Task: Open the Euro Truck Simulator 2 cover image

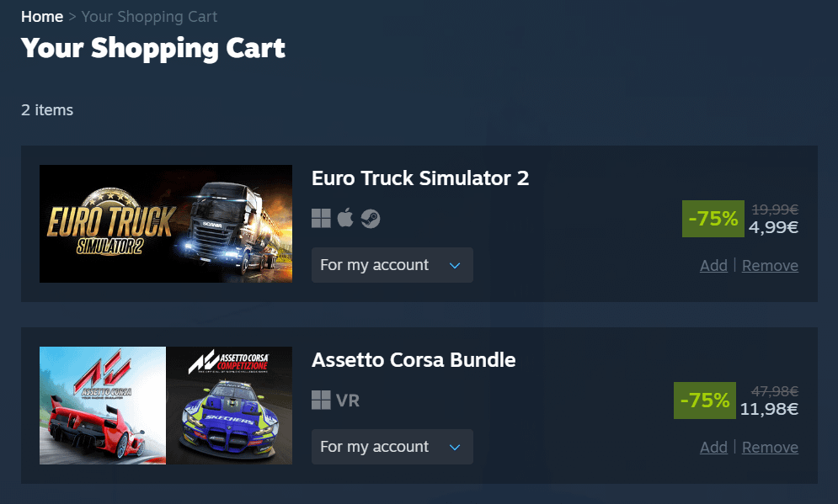Action: 166,224
